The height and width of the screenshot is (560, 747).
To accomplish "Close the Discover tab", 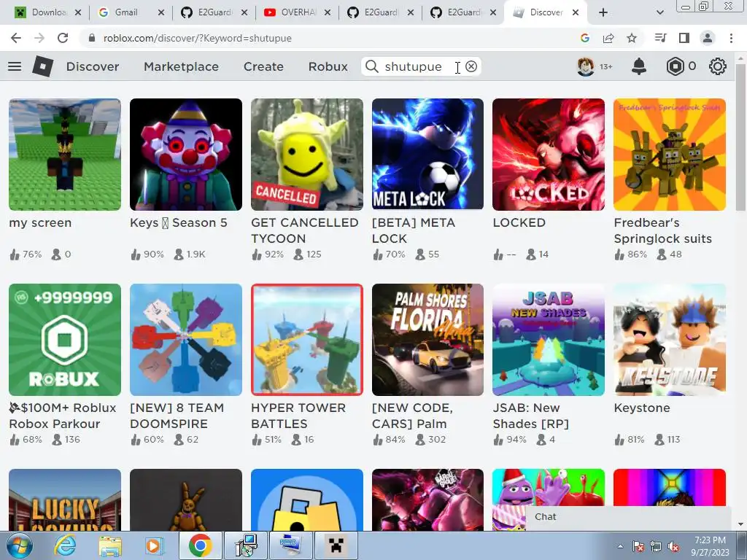I will click(x=576, y=12).
